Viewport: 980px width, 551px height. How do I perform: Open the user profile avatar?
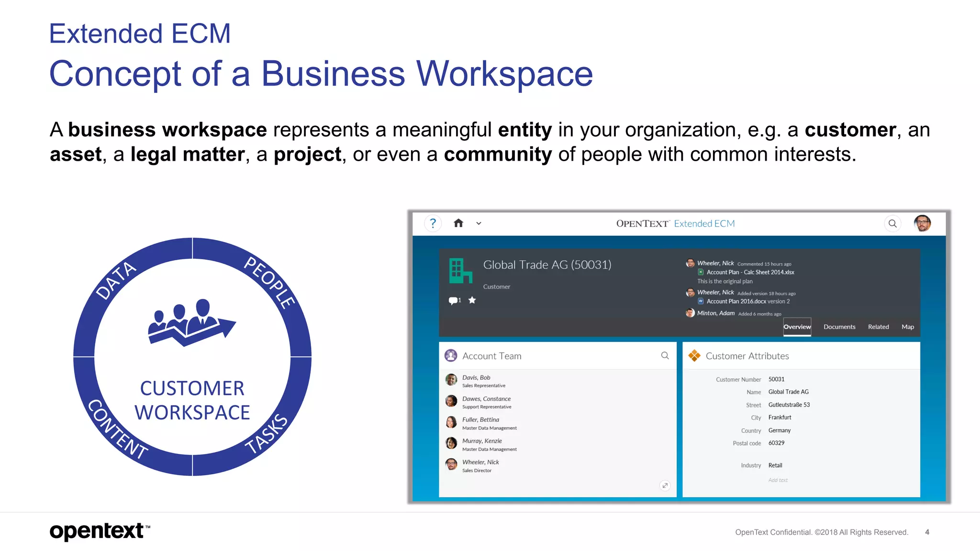tap(922, 223)
